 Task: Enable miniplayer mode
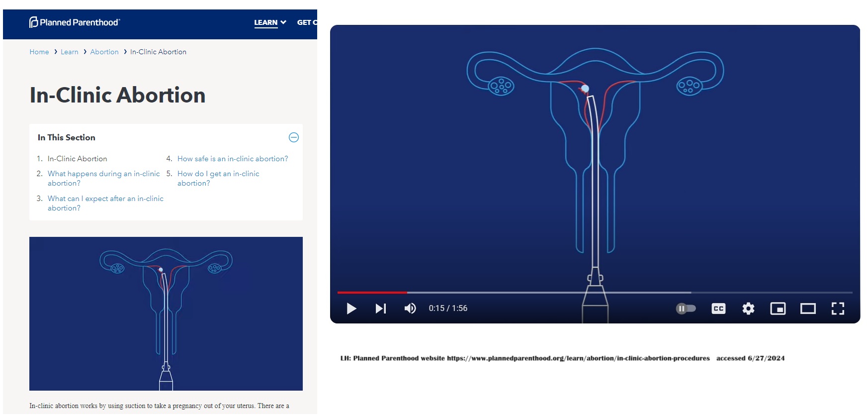point(778,309)
